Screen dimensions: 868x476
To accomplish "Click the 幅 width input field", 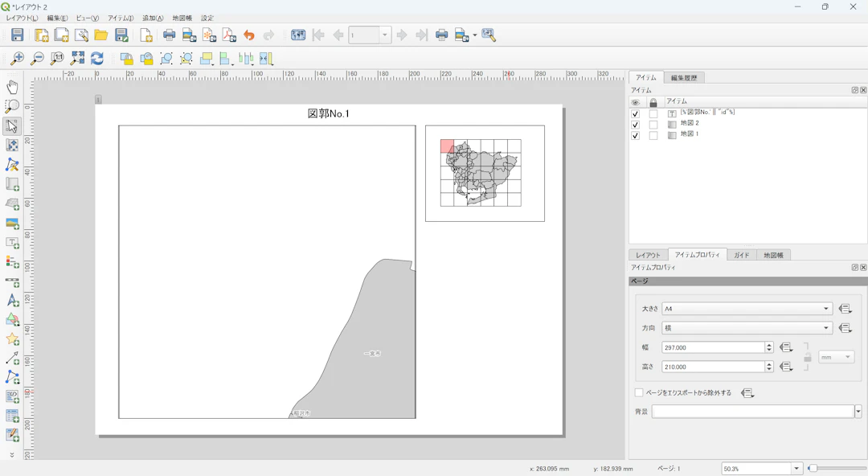I will click(x=712, y=347).
